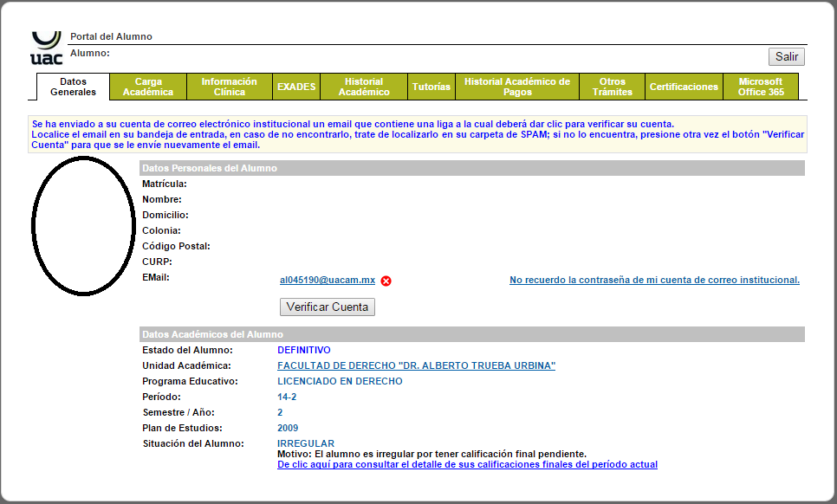The image size is (837, 504).
Task: Click the UAC logo
Action: point(47,48)
